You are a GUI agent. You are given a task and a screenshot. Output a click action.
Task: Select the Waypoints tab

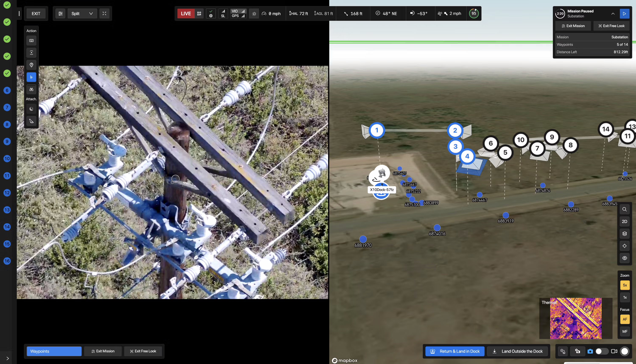(x=54, y=351)
